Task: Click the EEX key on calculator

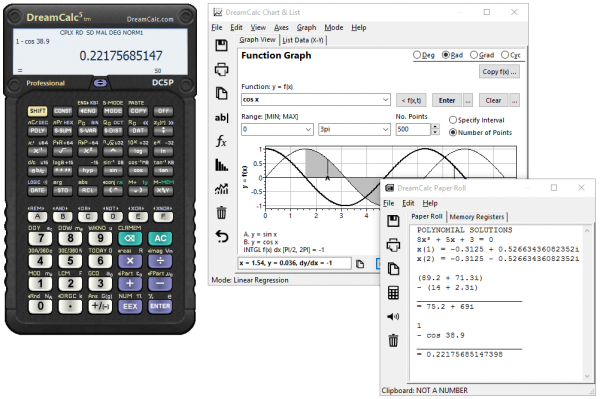Action: click(x=130, y=306)
